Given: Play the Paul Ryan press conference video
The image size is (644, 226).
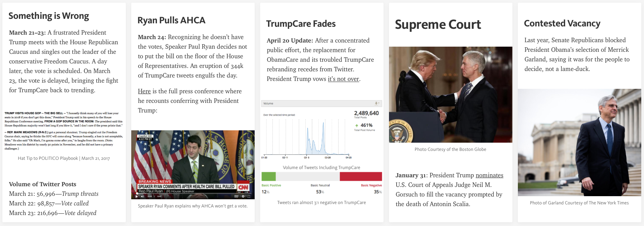Looking at the screenshot, I should (x=137, y=197).
